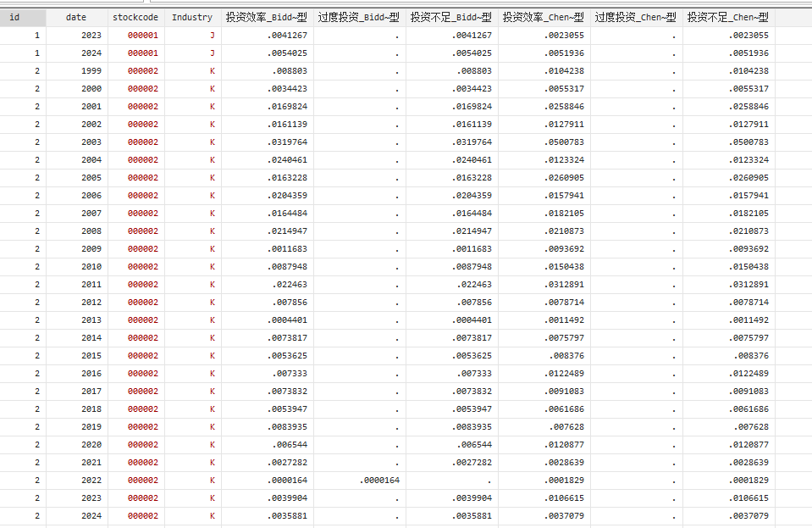Click the 过度投资_Chen missing value in the 2001 row

[x=636, y=106]
